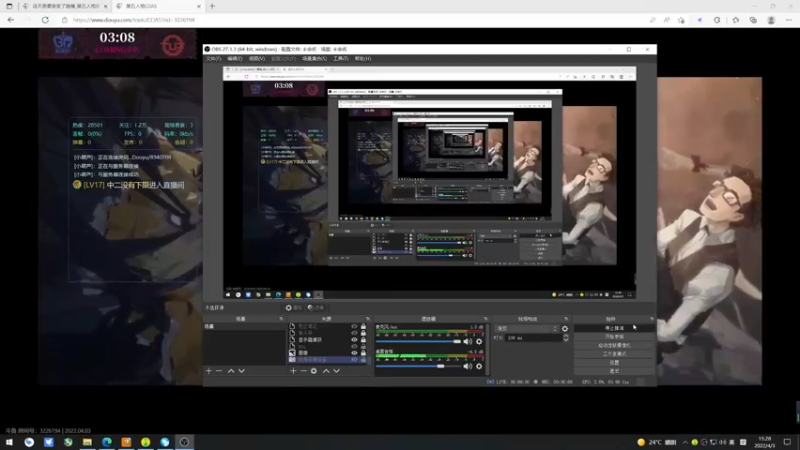Viewport: 800px width, 450px height.
Task: Step the transition duration spinner arrows
Action: (565, 338)
